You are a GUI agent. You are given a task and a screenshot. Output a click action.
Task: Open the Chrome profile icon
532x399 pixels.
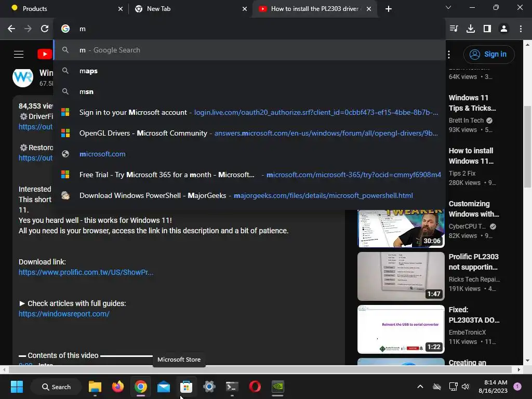(x=504, y=29)
